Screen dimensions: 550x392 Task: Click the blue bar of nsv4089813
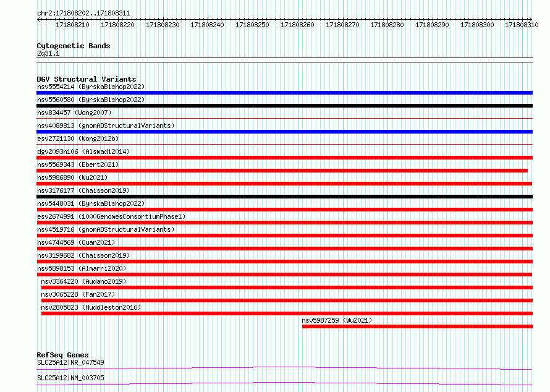pyautogui.click(x=284, y=132)
